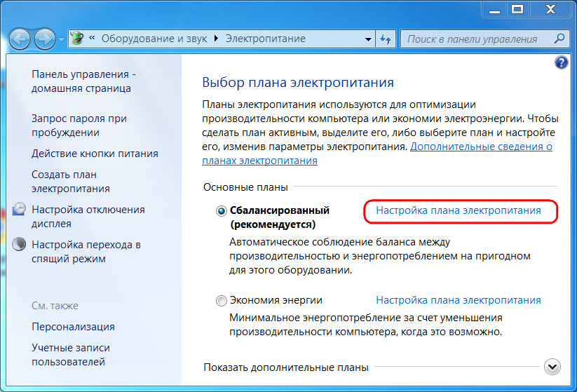Screen dimensions: 577x392
Task: Open 'Действие кнопки питания' link
Action: [95, 154]
